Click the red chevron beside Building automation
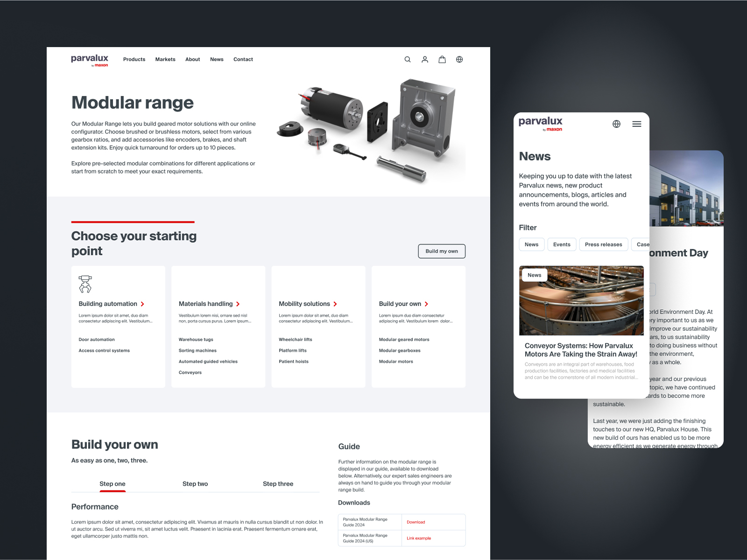 pyautogui.click(x=142, y=304)
